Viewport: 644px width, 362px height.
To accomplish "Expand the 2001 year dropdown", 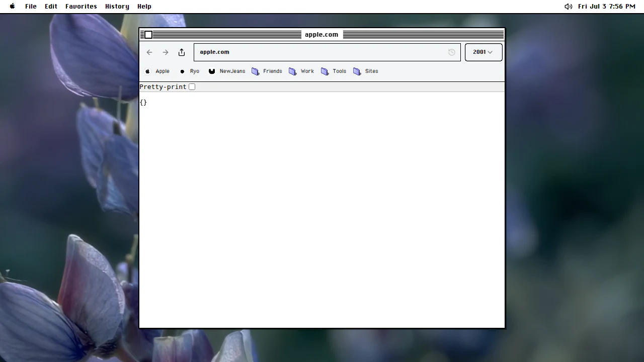I will pos(483,52).
